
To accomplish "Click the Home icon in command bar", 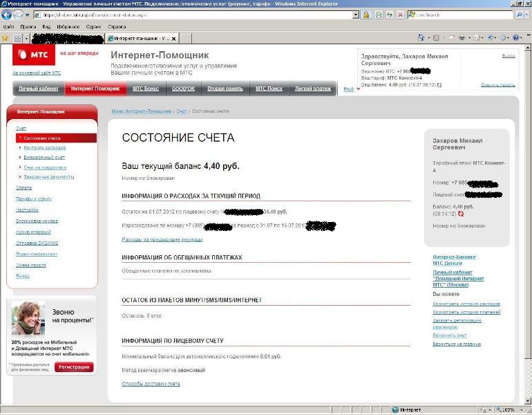I will pyautogui.click(x=421, y=38).
